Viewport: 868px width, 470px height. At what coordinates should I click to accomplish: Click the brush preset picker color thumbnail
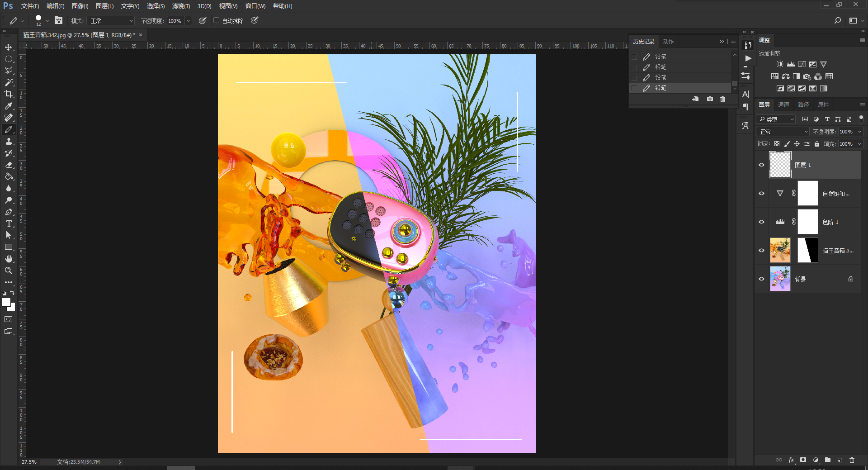(38, 19)
